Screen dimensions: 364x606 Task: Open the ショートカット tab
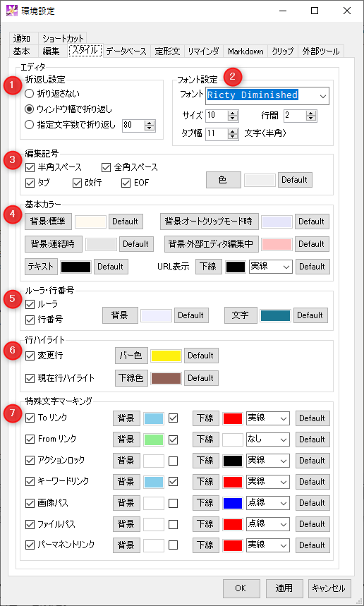(x=63, y=38)
